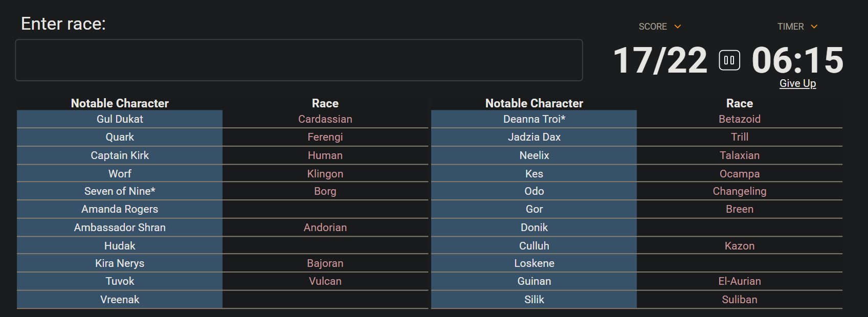Screen dimensions: 868x317
Task: Select the Loskene character cell
Action: point(534,263)
